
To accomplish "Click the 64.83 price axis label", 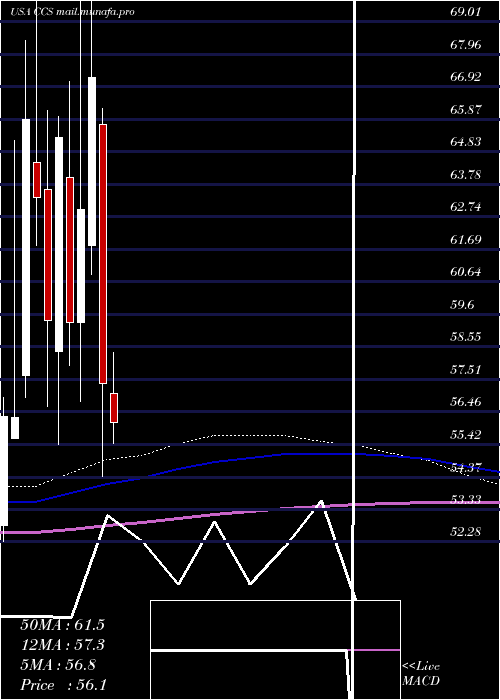I will pyautogui.click(x=465, y=142).
